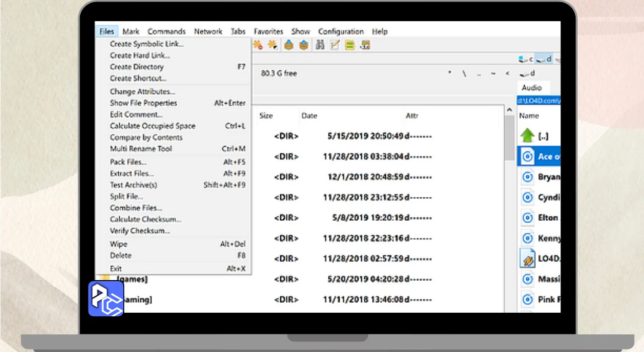Screen dimensions: 644x352
Task: Click the binoculars search icon in toolbar
Action: 320,45
